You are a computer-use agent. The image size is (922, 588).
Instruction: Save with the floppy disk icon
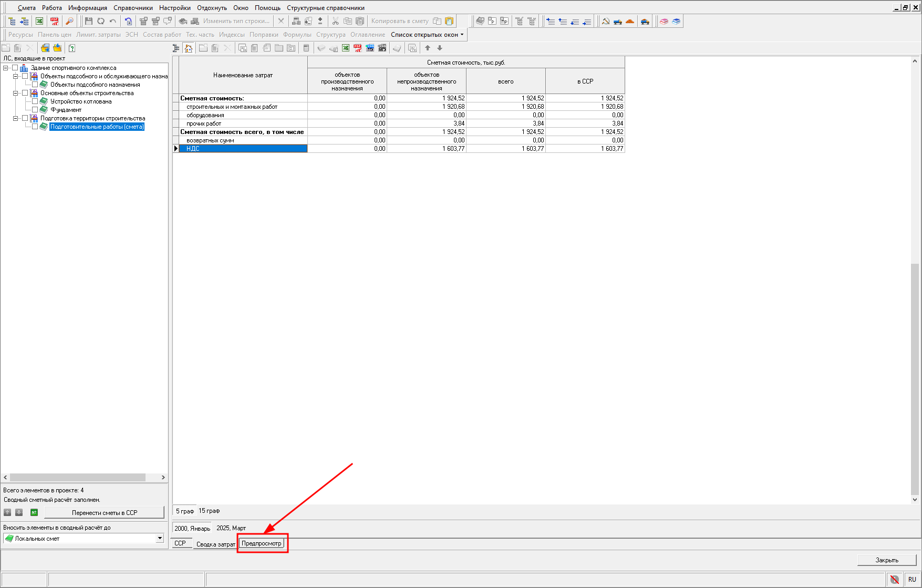coord(88,21)
